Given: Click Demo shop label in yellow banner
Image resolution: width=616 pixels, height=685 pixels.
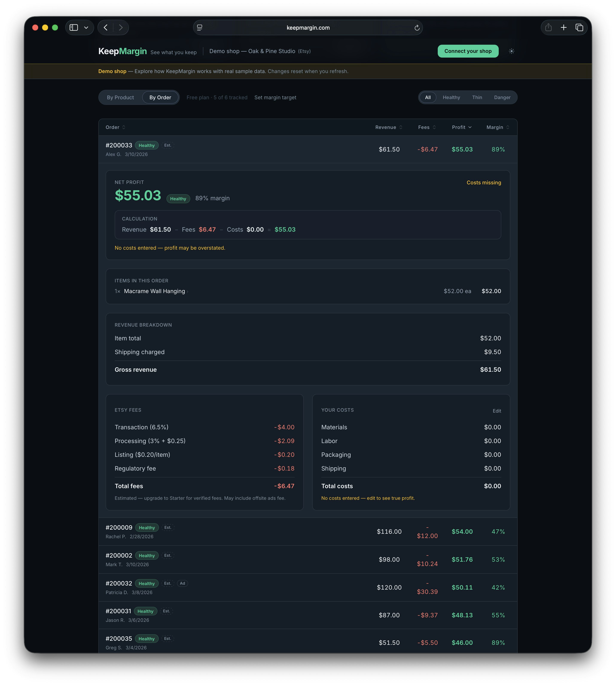Looking at the screenshot, I should coord(112,71).
